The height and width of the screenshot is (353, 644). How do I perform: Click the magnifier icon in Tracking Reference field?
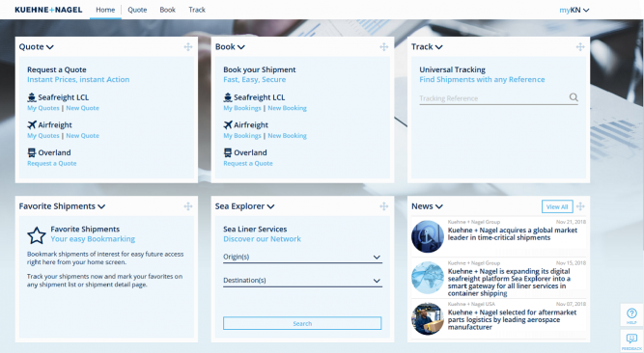[574, 97]
